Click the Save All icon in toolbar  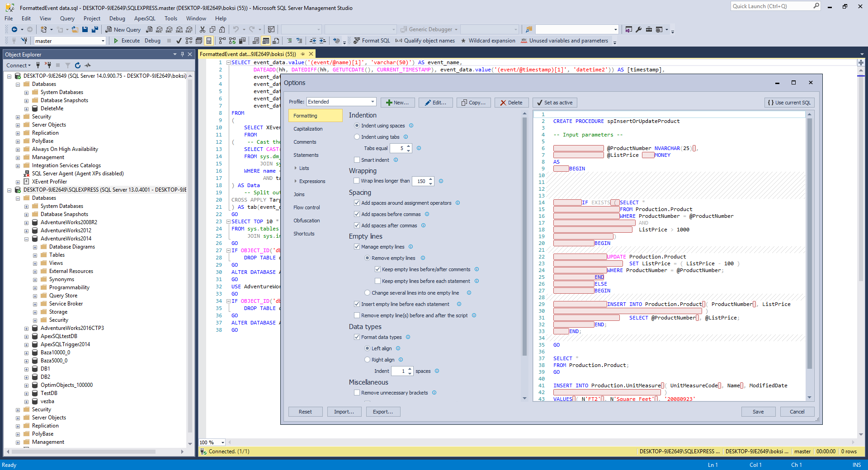point(95,29)
